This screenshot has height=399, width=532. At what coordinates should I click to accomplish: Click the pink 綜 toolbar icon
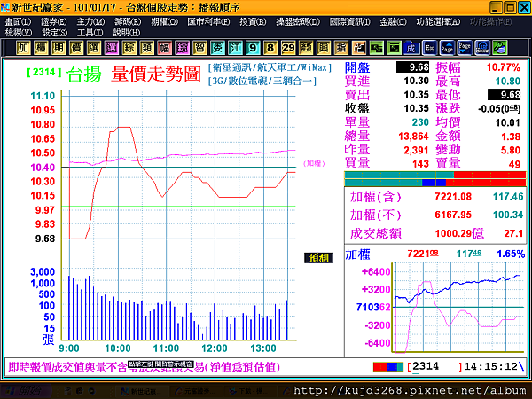pos(182,48)
